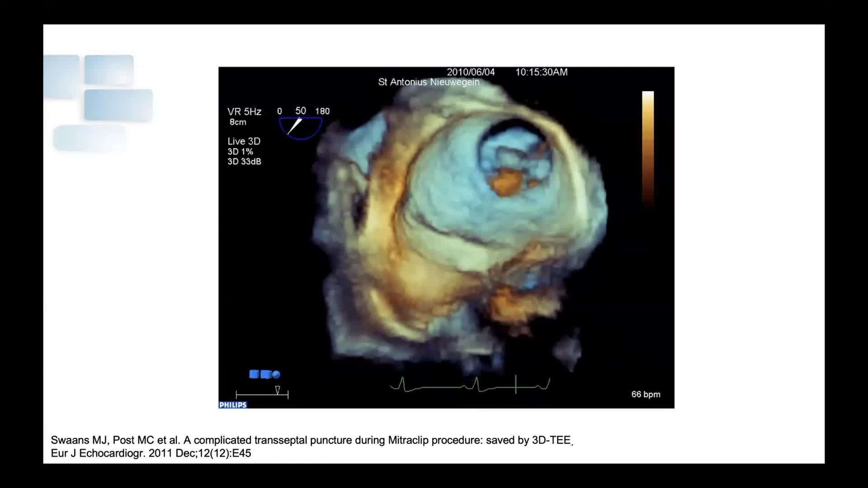
Task: Click the triangle marker on loop position bar
Action: (x=278, y=390)
